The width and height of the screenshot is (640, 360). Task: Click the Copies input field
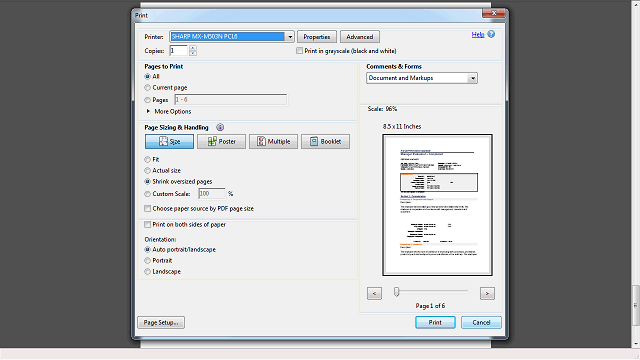[178, 51]
